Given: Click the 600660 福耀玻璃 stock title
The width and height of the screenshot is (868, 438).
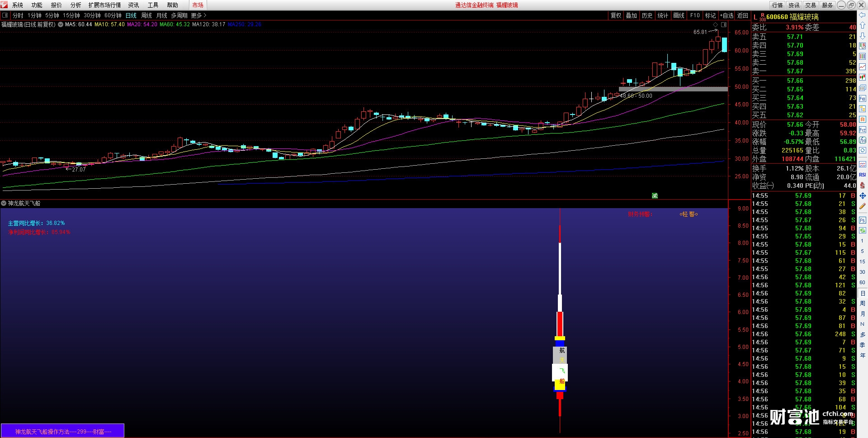Looking at the screenshot, I should (793, 17).
